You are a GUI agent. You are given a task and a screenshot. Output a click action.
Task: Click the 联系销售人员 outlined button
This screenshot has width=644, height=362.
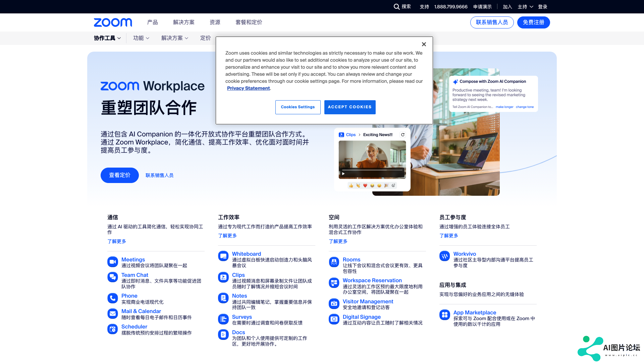pos(492,22)
